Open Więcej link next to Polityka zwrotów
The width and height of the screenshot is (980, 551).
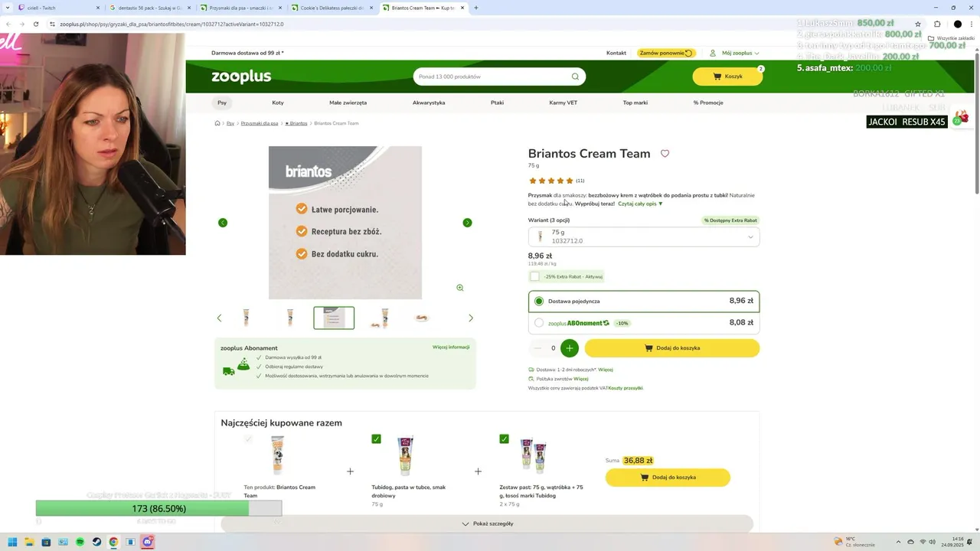coord(581,379)
